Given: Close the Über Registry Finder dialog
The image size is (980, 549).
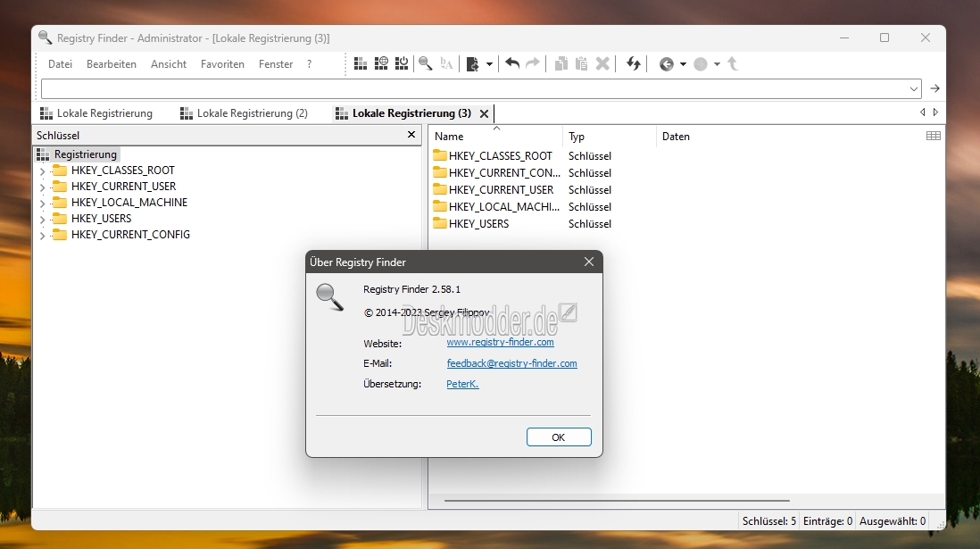Looking at the screenshot, I should (589, 262).
